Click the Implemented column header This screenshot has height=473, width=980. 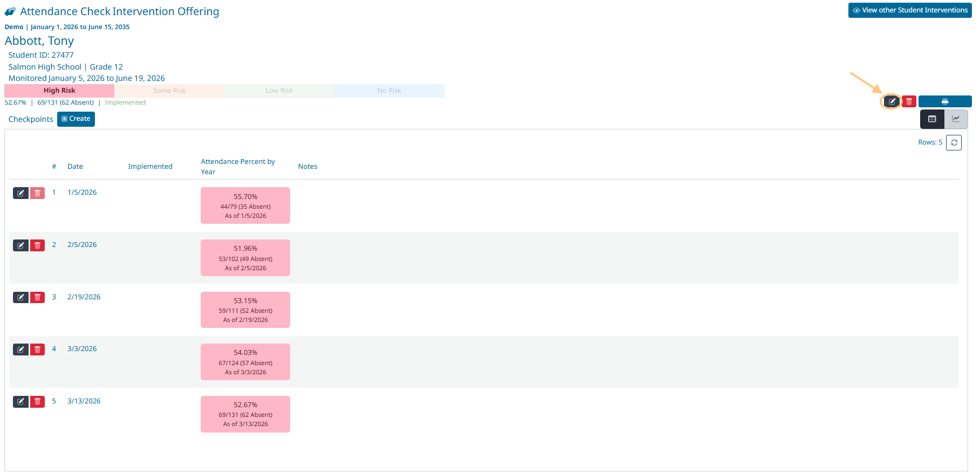150,167
